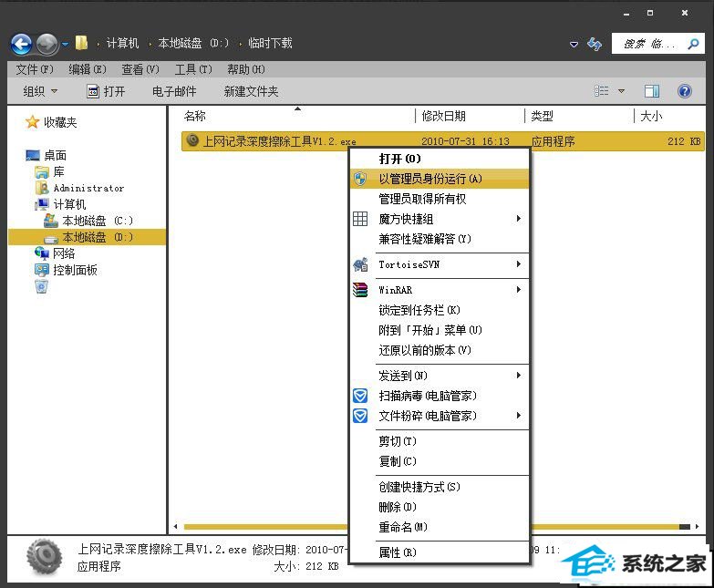This screenshot has width=714, height=588.
Task: Click the folder icon in the address bar
Action: pyautogui.click(x=81, y=43)
